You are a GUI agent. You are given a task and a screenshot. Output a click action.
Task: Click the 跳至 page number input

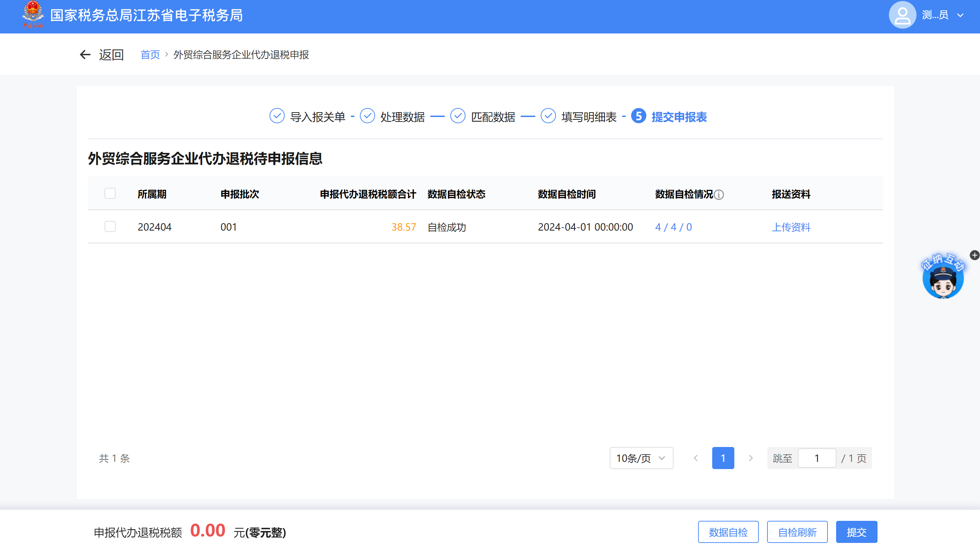(x=816, y=458)
